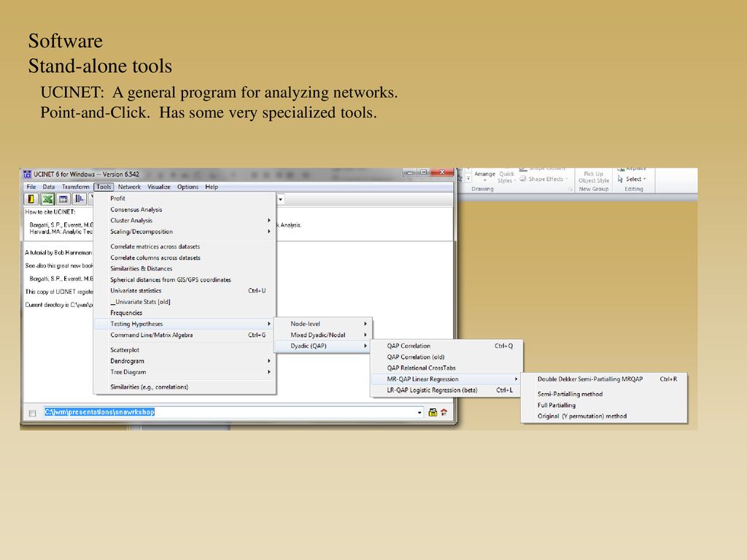747x560 pixels.
Task: Tick the checkbox left of directory path
Action: tap(32, 413)
